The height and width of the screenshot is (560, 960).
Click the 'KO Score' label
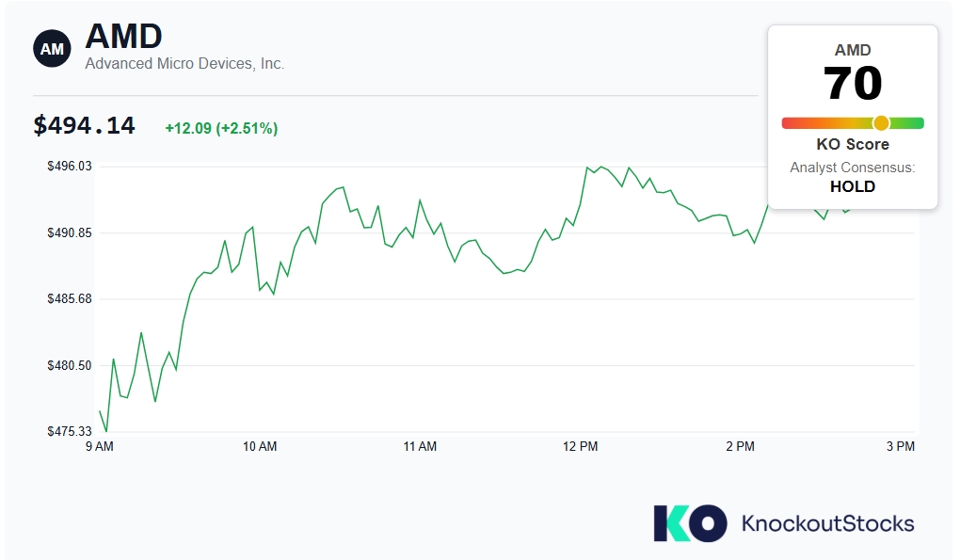(853, 144)
